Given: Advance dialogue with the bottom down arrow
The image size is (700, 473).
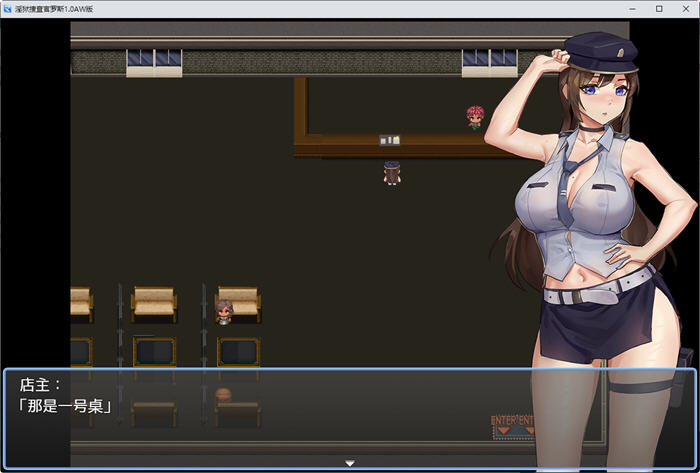Looking at the screenshot, I should click(x=349, y=463).
